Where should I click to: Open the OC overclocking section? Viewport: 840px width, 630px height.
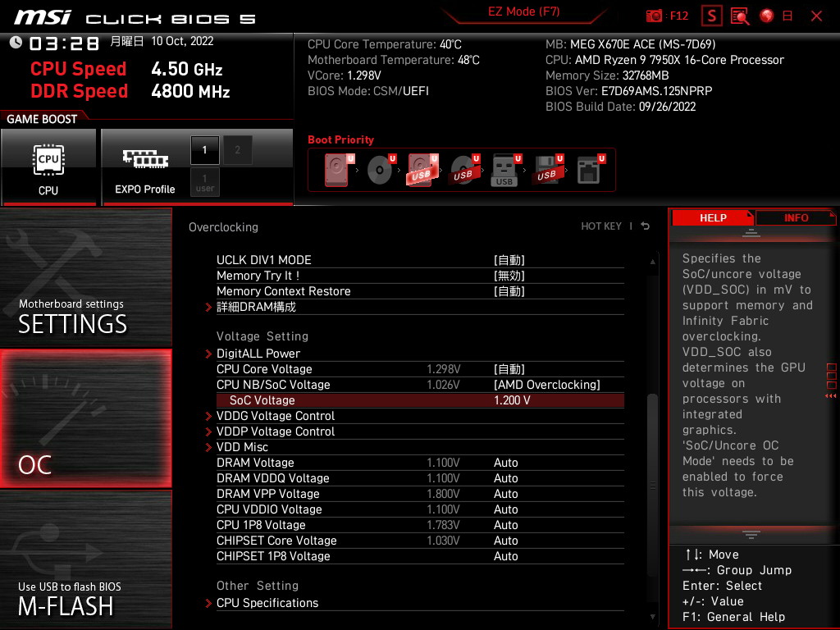tap(85, 418)
